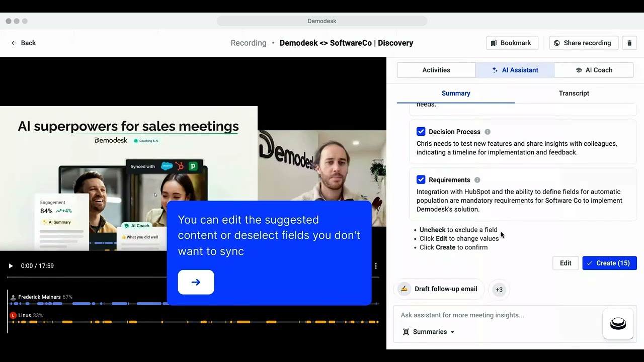Show the +3 additional suggestions
The height and width of the screenshot is (362, 644).
(499, 289)
